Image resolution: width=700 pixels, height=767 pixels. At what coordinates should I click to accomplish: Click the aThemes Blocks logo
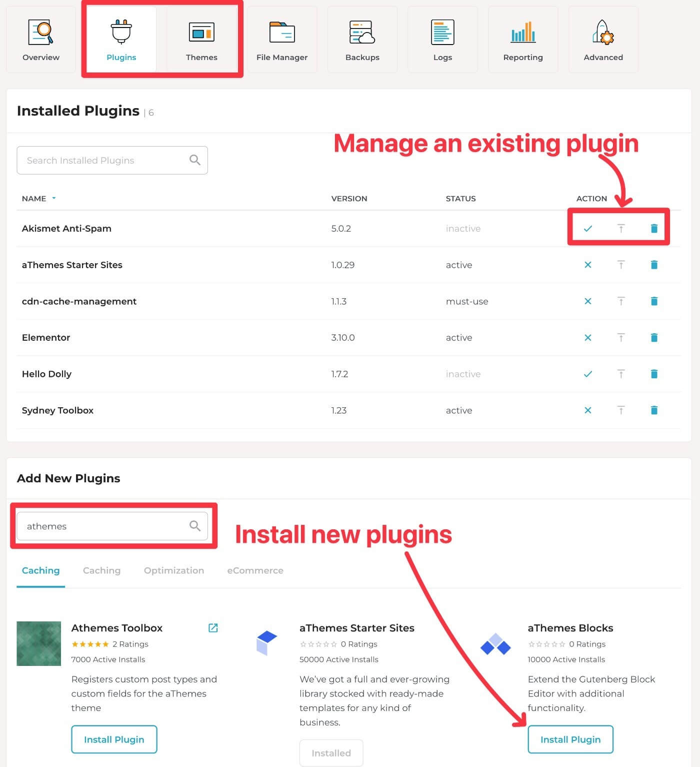pyautogui.click(x=495, y=644)
